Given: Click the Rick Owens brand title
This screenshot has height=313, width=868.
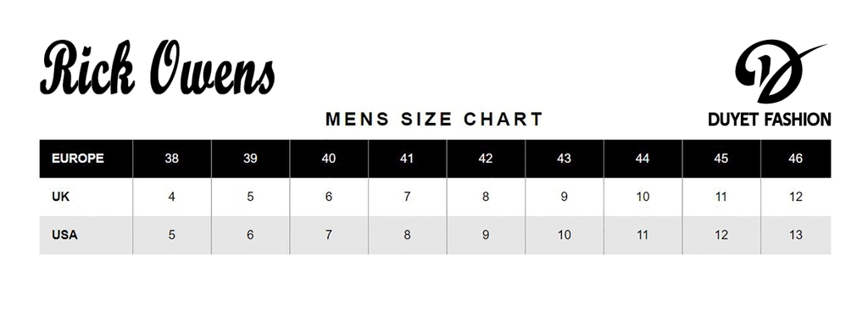Looking at the screenshot, I should pos(157,68).
